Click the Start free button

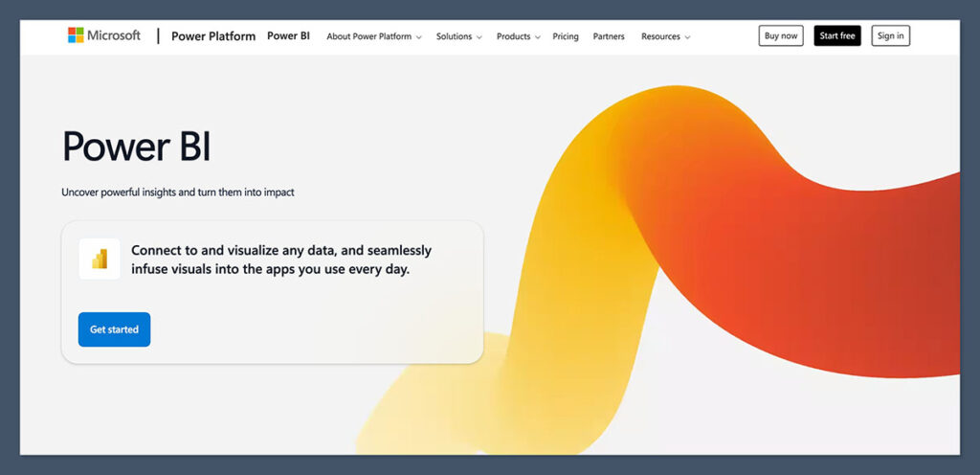pyautogui.click(x=836, y=35)
